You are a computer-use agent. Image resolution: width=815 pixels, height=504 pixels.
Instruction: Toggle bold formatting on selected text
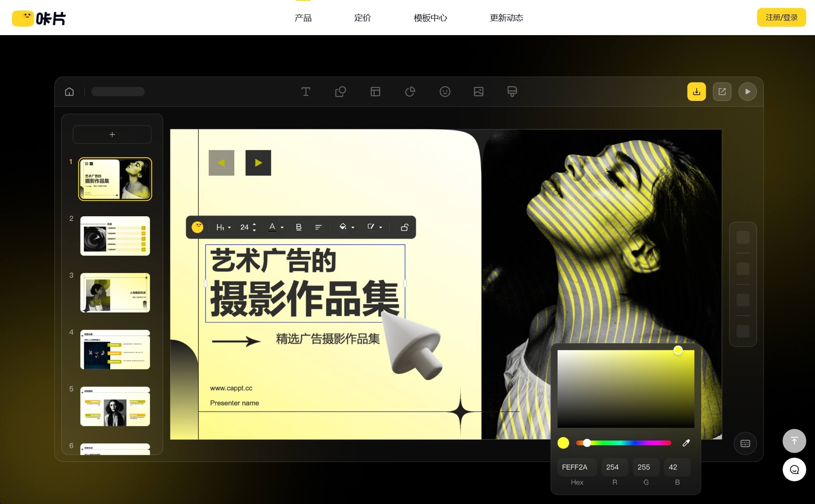pos(298,227)
